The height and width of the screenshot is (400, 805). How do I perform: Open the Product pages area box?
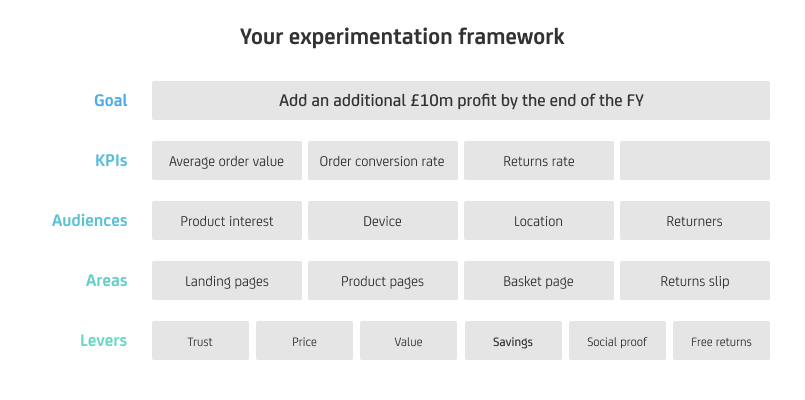tap(382, 281)
